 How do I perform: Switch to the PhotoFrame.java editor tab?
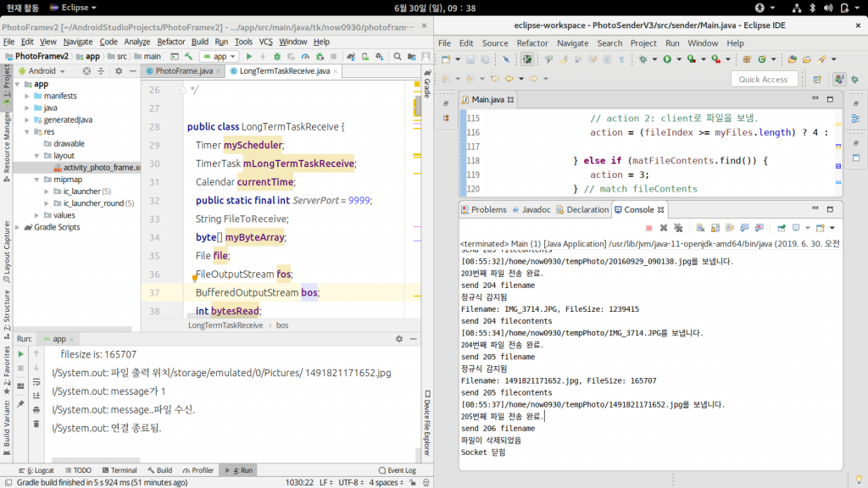(184, 71)
